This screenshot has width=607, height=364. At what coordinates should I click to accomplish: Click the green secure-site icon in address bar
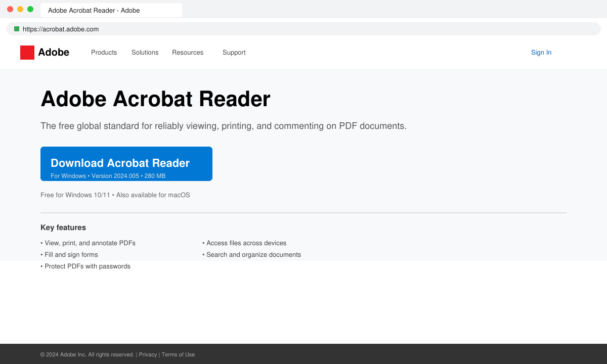[17, 29]
